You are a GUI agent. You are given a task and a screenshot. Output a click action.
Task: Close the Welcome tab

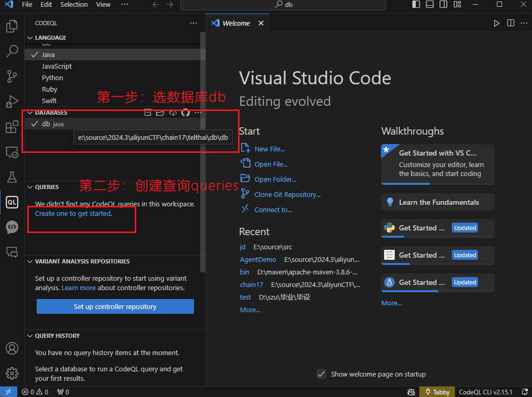tap(261, 23)
